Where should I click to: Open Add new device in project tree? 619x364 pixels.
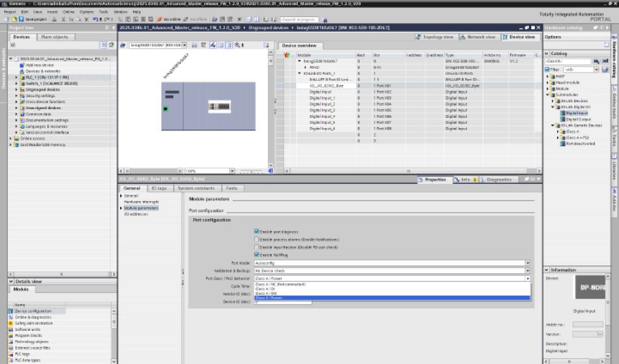pos(39,65)
